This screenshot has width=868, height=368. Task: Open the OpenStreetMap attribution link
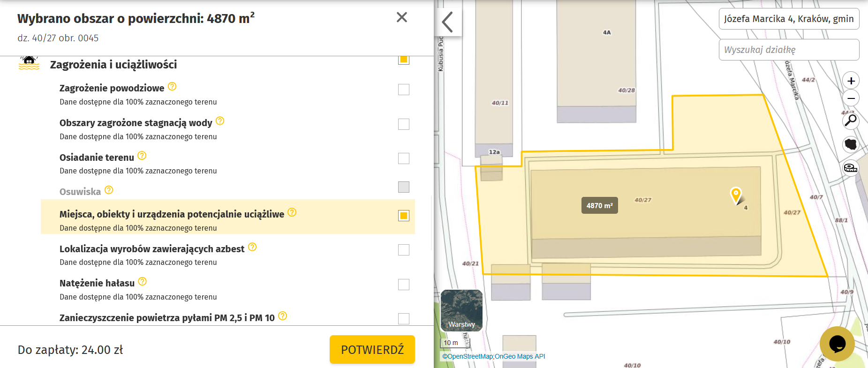tap(468, 356)
